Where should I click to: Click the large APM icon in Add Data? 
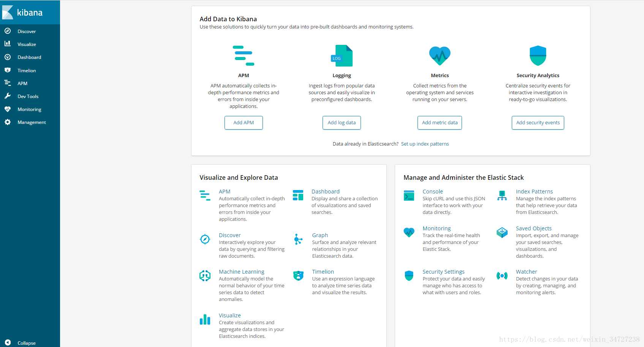[244, 56]
